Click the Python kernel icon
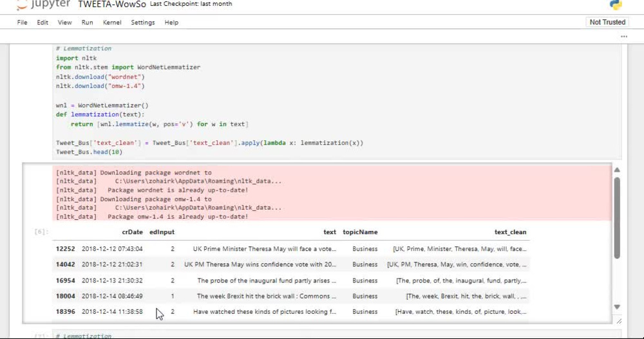 click(616, 5)
